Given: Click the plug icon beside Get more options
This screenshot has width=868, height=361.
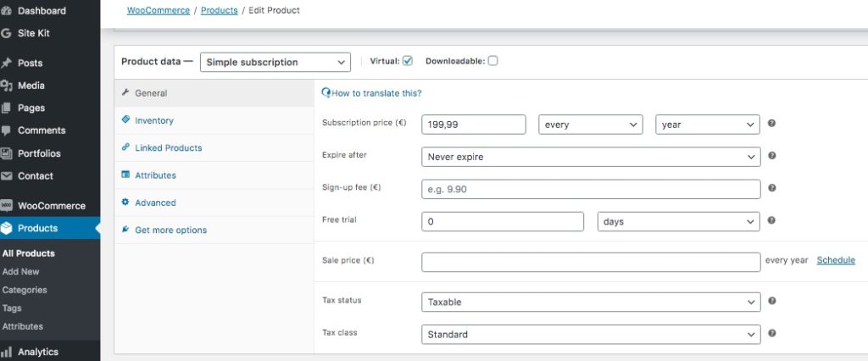Looking at the screenshot, I should click(x=125, y=229).
